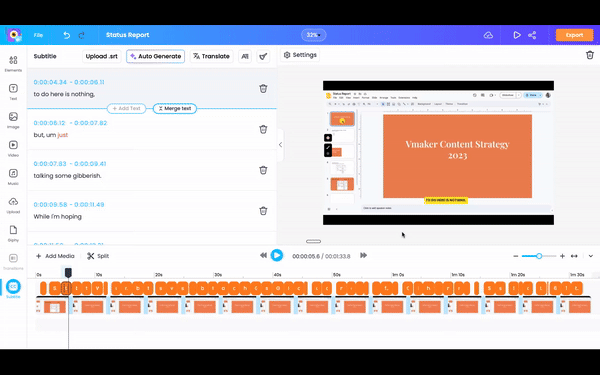The height and width of the screenshot is (375, 600).
Task: Click the 1m 0s ruler mark
Action: pos(398,275)
